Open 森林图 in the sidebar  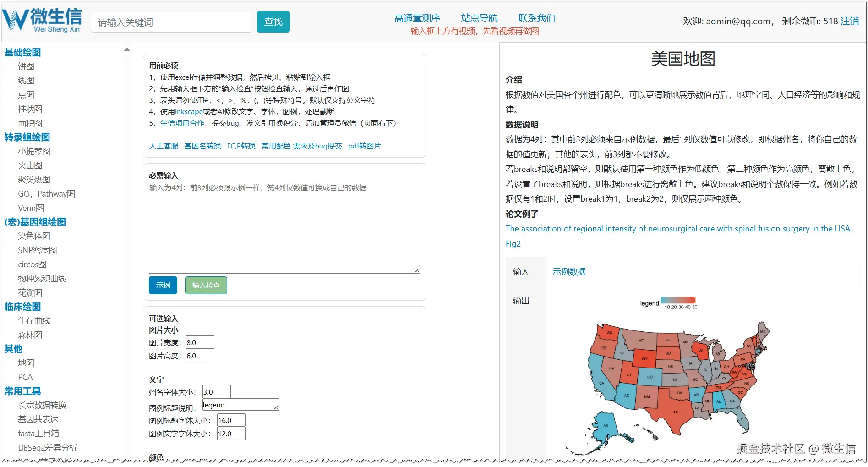(x=30, y=335)
